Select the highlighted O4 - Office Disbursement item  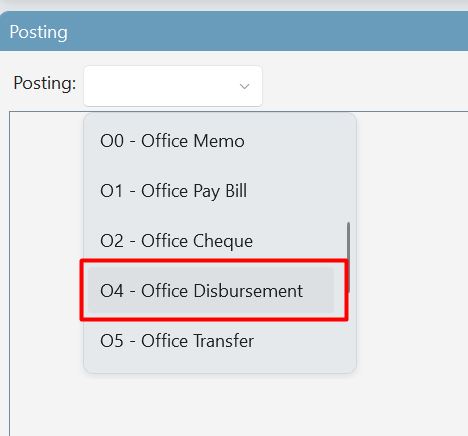coord(211,290)
